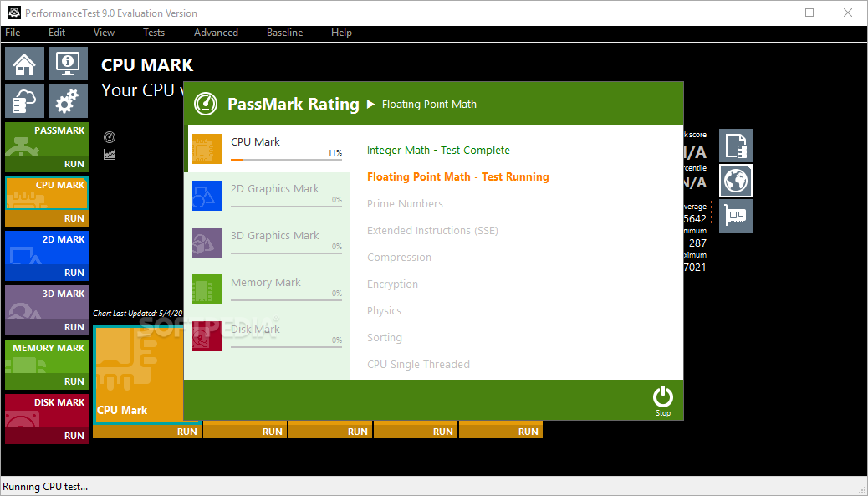Click the 'Prime Numbers' test entry
This screenshot has height=496, width=868.
pos(405,204)
